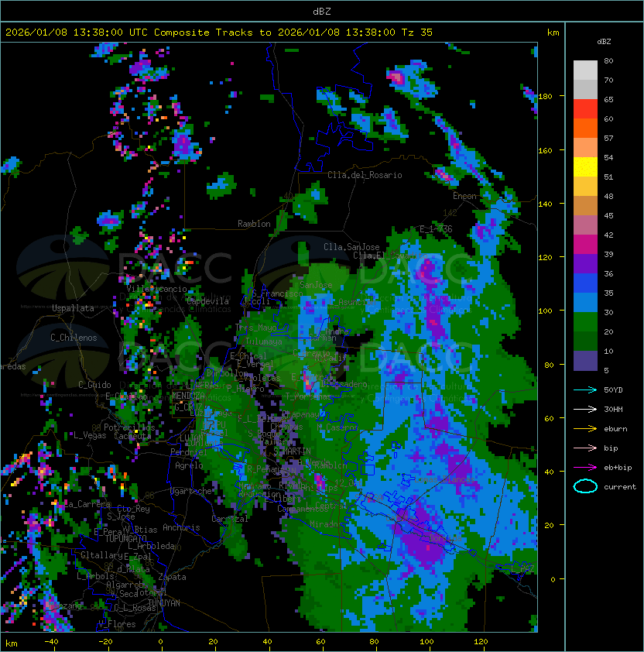Viewport: 644px width, 652px height.
Task: Click the 'TUPUNGATO' map label
Action: pos(125,538)
